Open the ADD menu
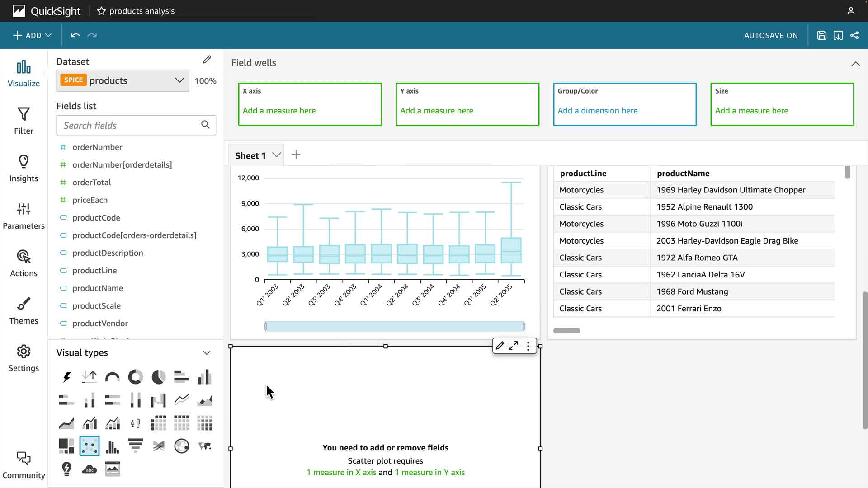868x488 pixels. (32, 35)
